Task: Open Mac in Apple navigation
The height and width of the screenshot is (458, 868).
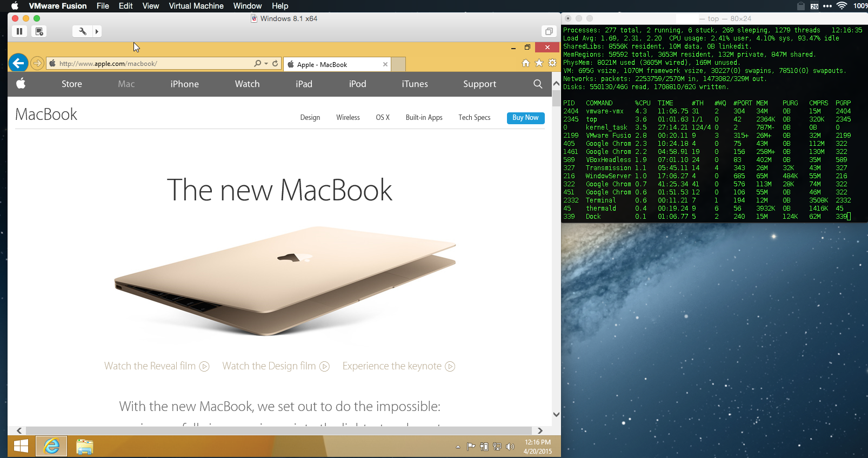Action: (x=126, y=84)
